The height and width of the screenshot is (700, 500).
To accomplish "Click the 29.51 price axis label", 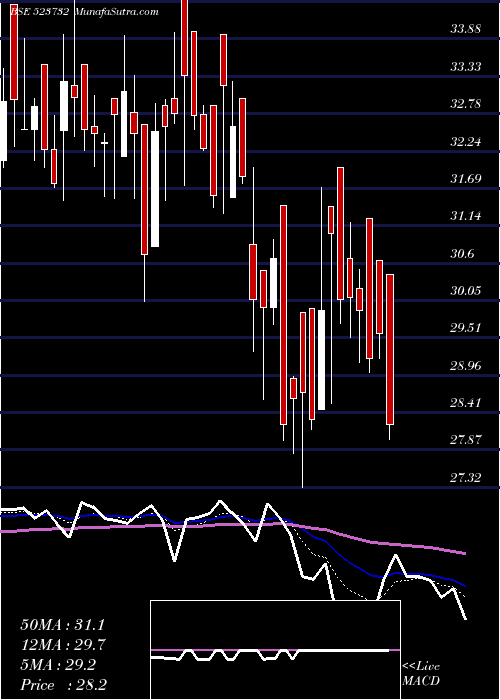I will [x=466, y=328].
